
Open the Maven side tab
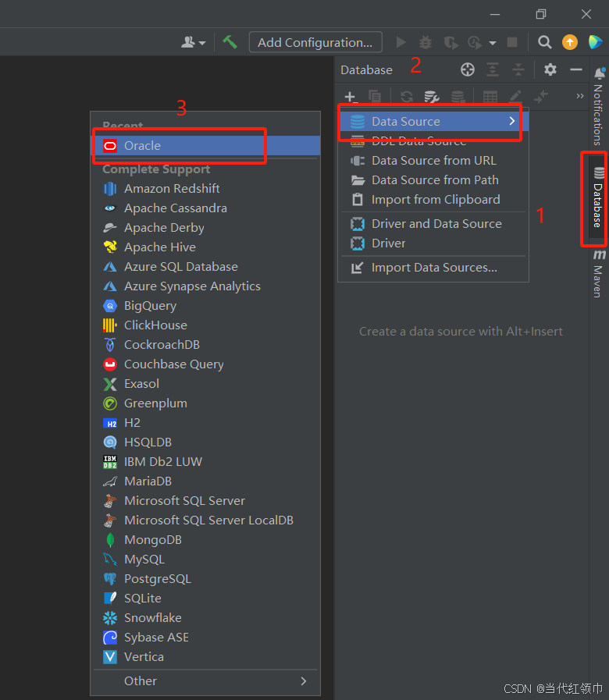pos(598,274)
